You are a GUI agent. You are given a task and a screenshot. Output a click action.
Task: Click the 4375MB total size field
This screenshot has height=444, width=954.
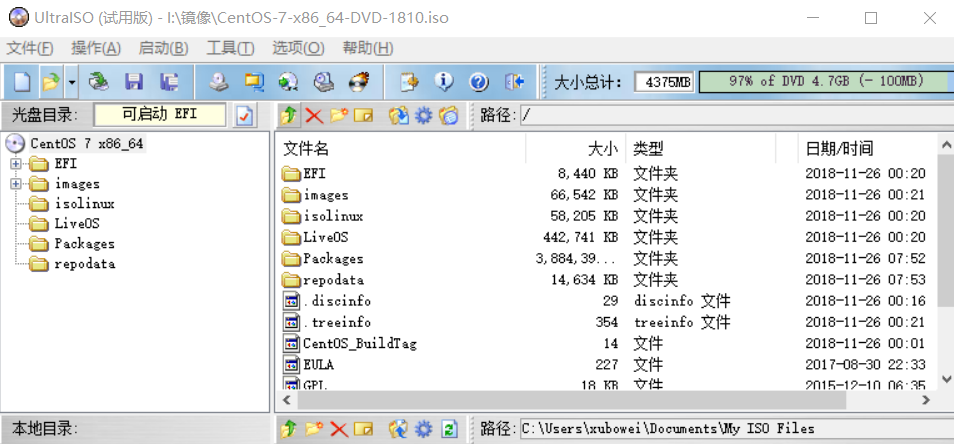664,82
